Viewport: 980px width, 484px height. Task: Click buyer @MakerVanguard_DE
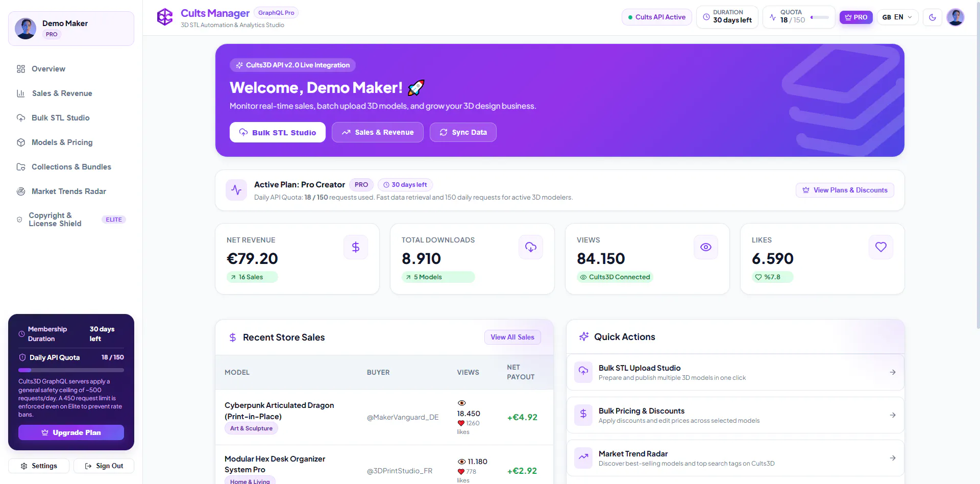coord(403,418)
